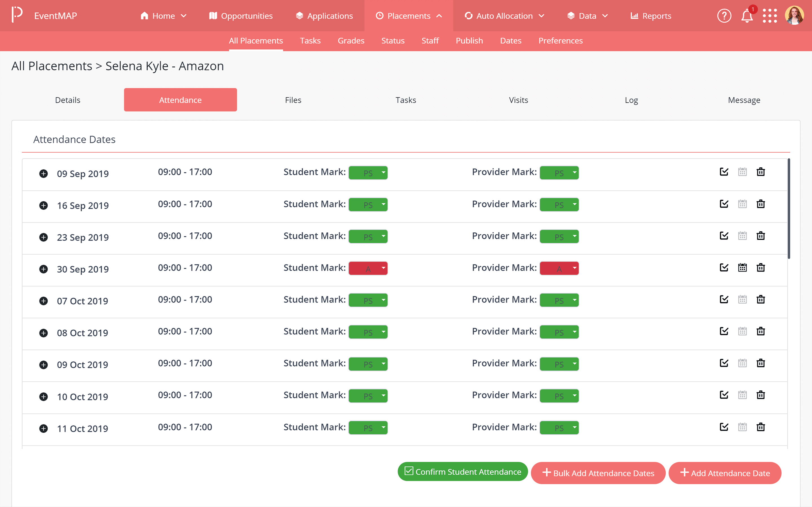Open the Grades submenu item
The height and width of the screenshot is (507, 812).
[351, 41]
